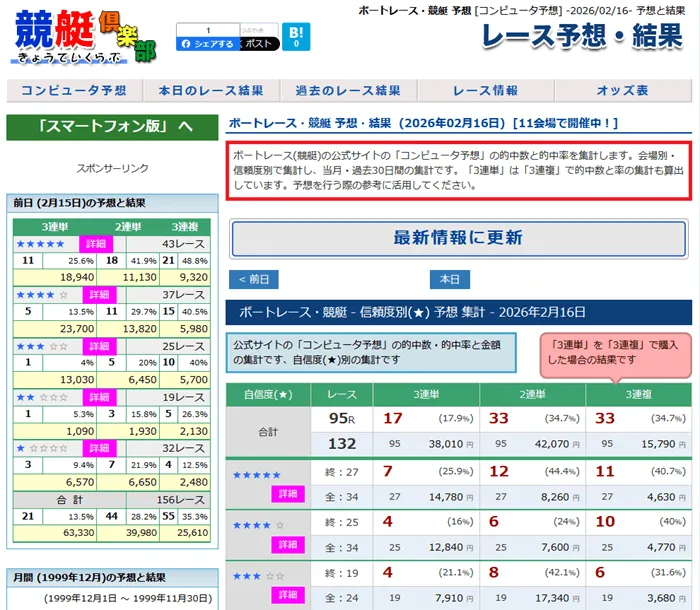Open 詳細 in main table five-star row
The width and height of the screenshot is (700, 610).
tap(287, 493)
